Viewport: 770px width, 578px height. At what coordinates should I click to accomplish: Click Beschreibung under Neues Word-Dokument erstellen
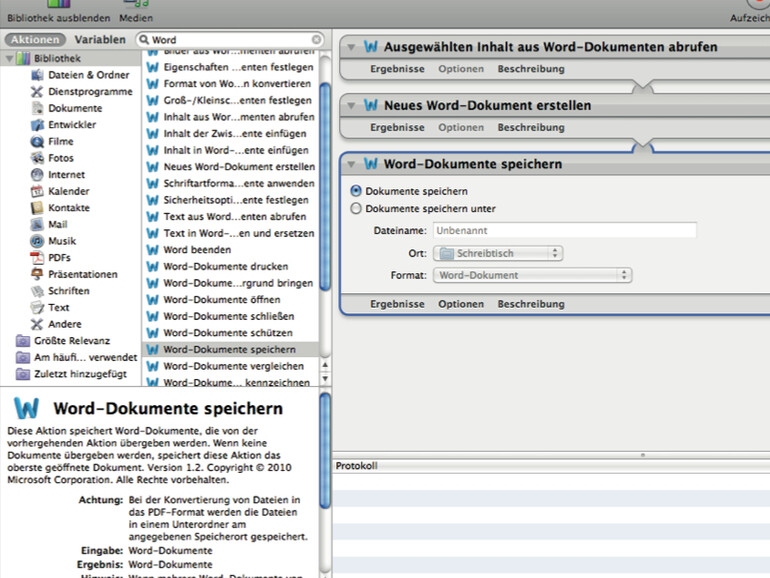click(x=531, y=128)
